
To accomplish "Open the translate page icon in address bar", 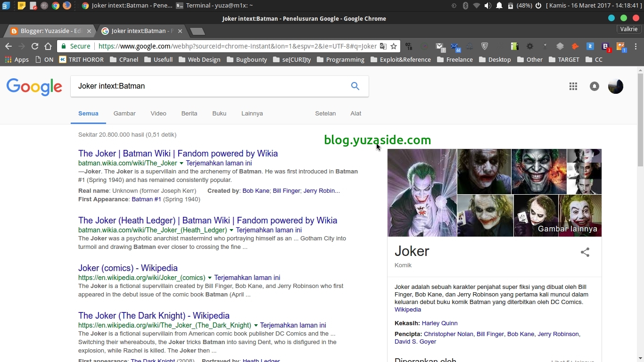I will [x=383, y=46].
